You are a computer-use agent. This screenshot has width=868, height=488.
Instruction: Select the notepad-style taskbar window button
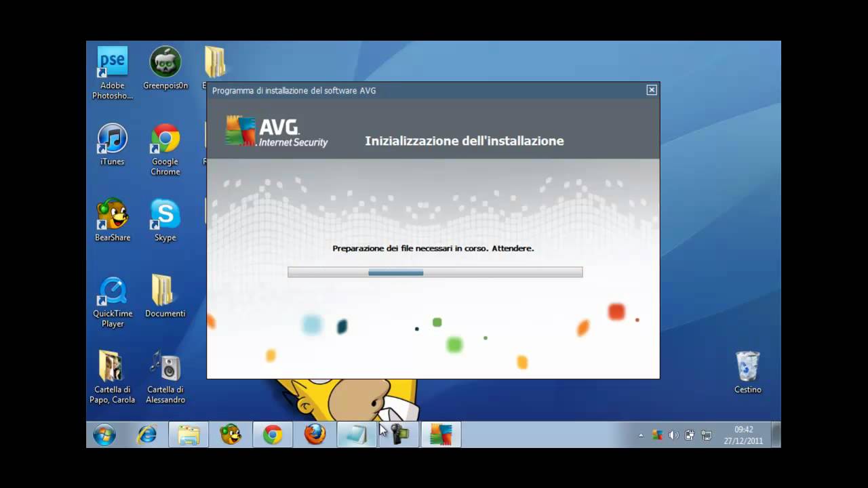click(x=357, y=434)
